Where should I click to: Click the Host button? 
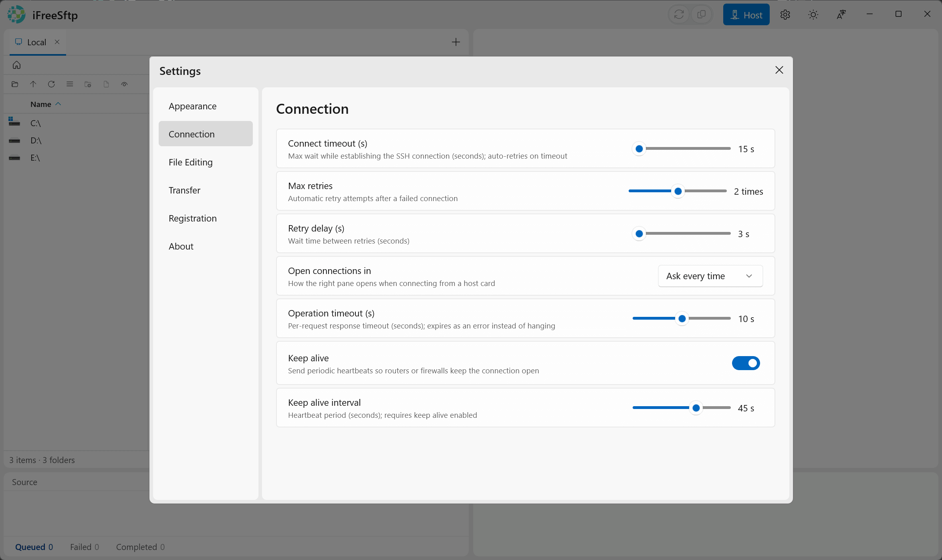click(746, 15)
